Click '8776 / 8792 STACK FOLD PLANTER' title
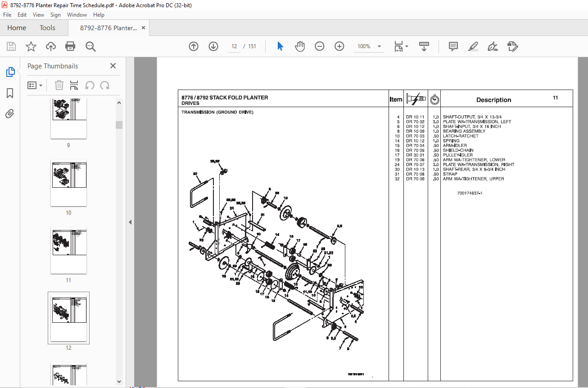588x388 pixels. click(225, 98)
